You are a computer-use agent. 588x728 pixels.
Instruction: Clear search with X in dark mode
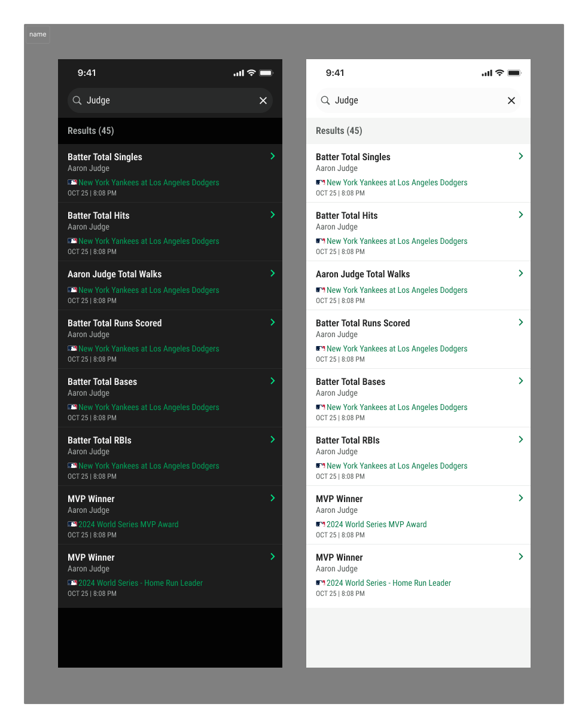click(263, 100)
